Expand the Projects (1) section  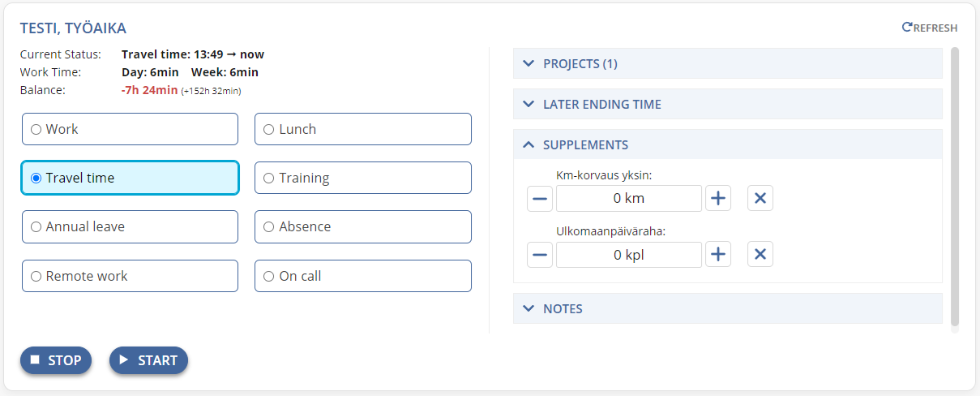click(728, 63)
